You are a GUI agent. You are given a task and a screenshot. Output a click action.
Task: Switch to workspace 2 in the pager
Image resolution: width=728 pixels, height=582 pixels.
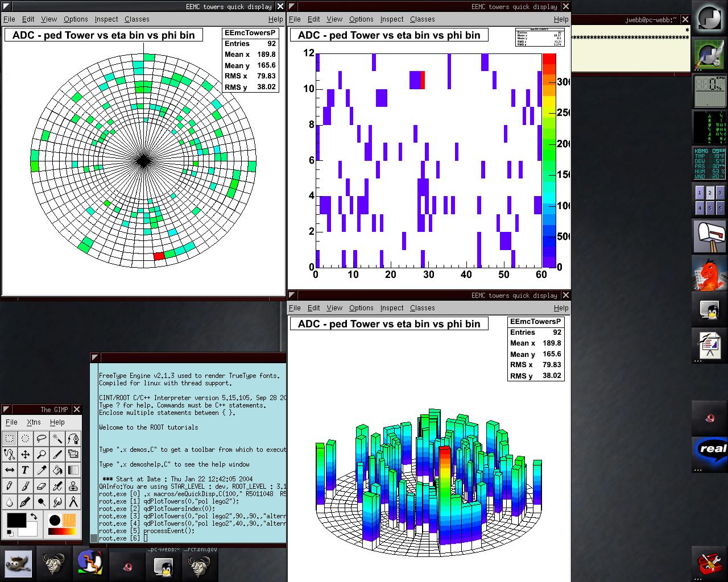[x=710, y=193]
